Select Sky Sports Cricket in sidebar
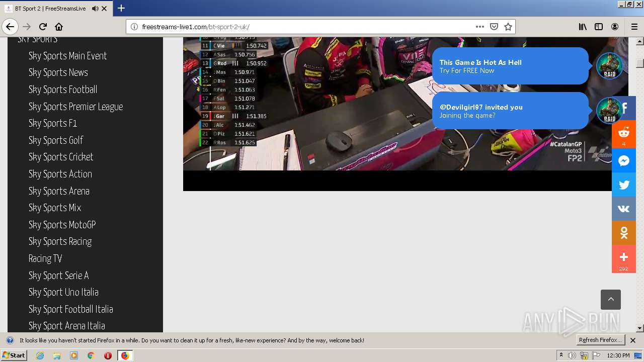This screenshot has width=644, height=362. [61, 157]
